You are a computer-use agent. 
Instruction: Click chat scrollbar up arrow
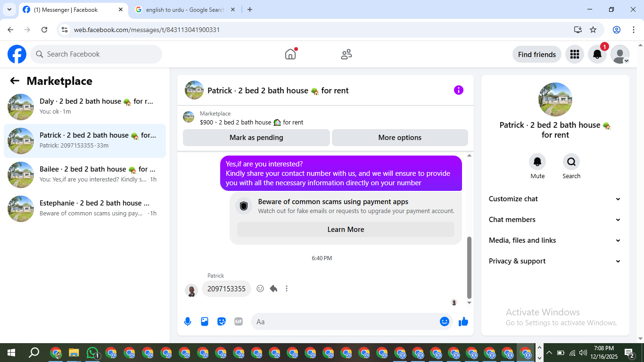click(x=469, y=155)
